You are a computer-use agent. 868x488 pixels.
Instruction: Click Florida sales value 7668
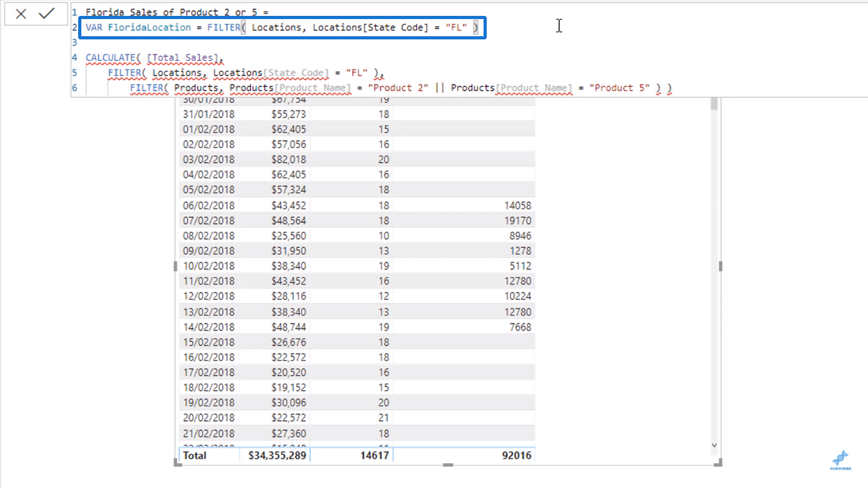(x=520, y=327)
